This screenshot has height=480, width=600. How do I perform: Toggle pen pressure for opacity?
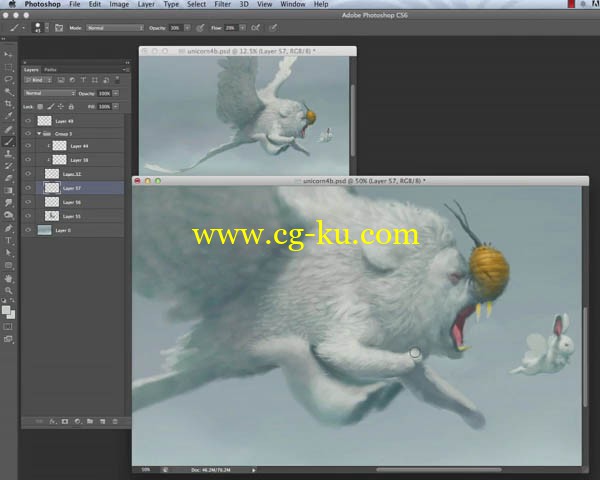[200, 28]
